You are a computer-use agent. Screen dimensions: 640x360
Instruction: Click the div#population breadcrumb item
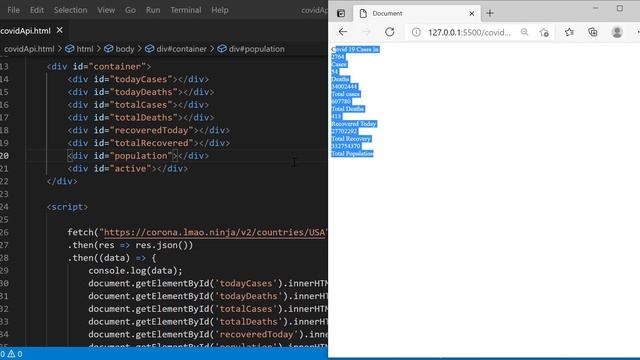coord(256,49)
